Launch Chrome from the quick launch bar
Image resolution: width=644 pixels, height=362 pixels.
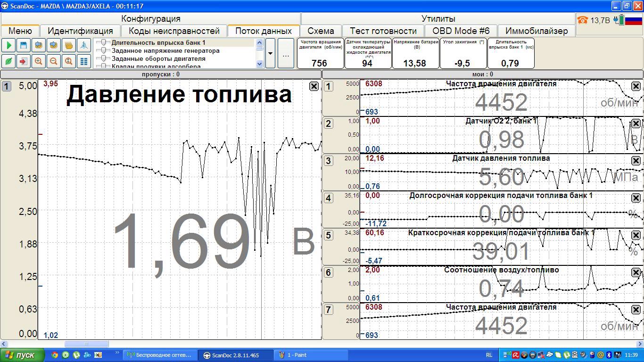point(55,355)
